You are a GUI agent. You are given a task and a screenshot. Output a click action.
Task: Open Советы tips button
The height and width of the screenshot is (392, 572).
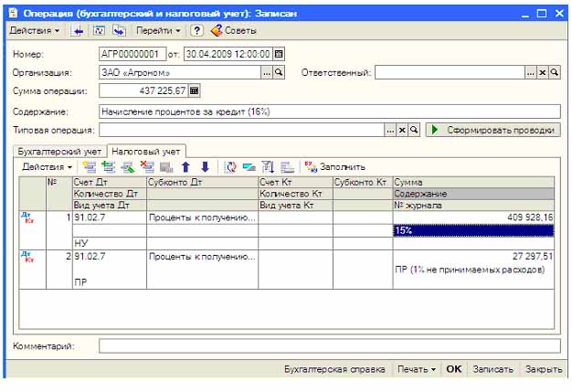click(234, 31)
